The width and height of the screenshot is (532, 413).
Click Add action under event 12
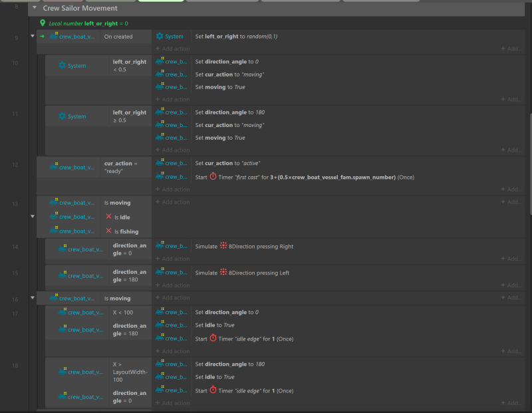176,189
